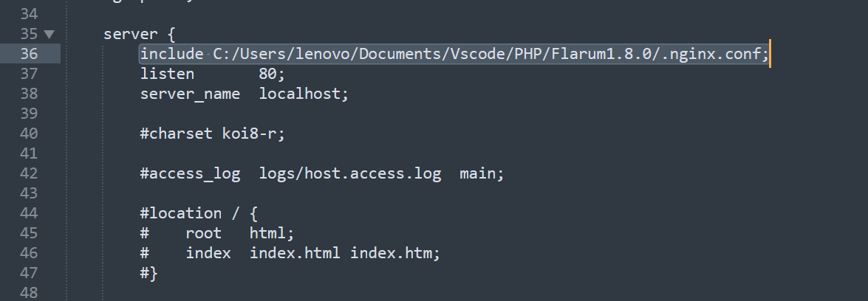This screenshot has height=301, width=868.
Task: Click gutter line number 38
Action: coord(29,94)
